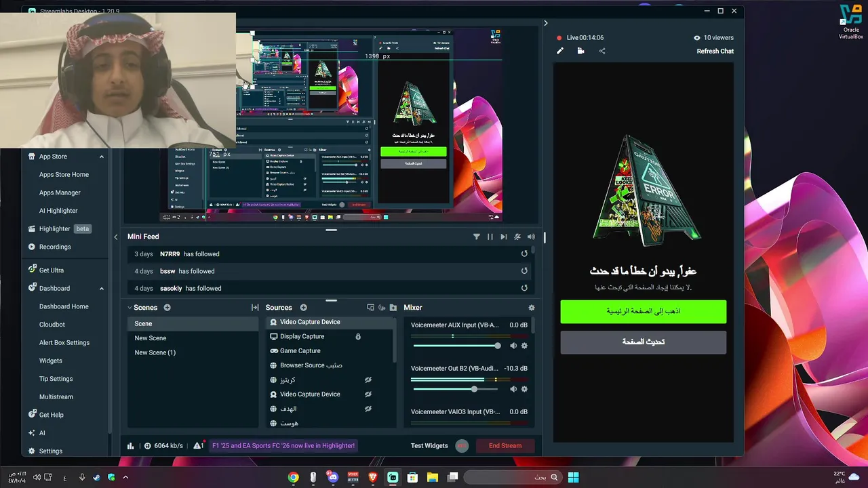Open Recordings in the sidebar
This screenshot has width=868, height=488.
coord(55,247)
